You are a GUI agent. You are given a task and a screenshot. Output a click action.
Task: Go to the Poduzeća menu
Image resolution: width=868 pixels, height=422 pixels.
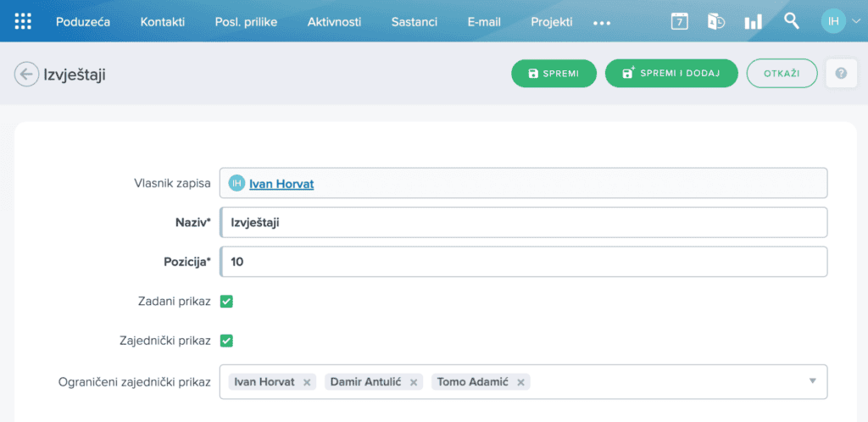click(x=83, y=22)
